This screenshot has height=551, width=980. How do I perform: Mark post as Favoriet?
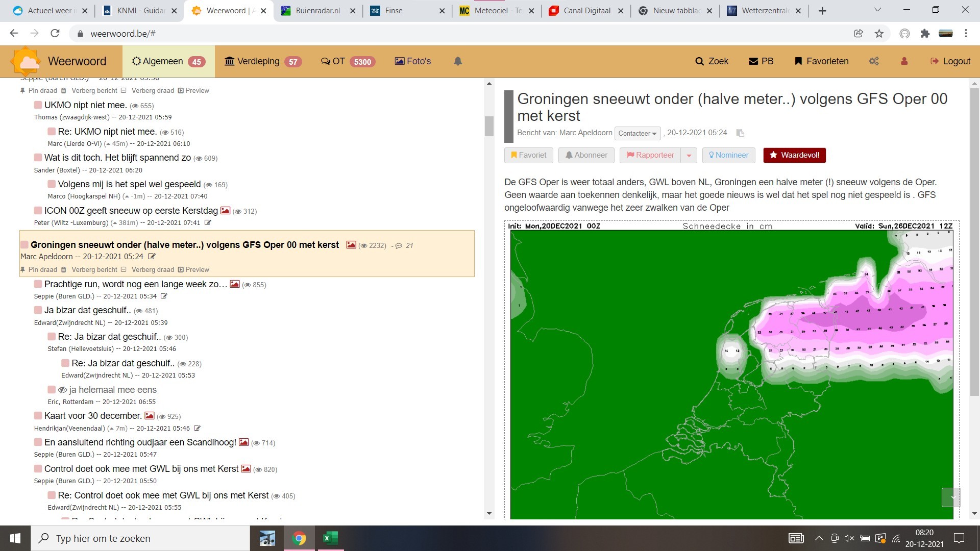(529, 155)
